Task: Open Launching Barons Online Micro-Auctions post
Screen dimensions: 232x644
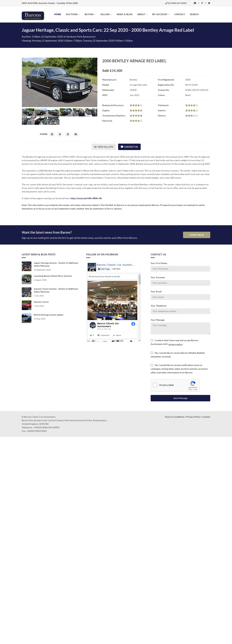Action: [53, 276]
